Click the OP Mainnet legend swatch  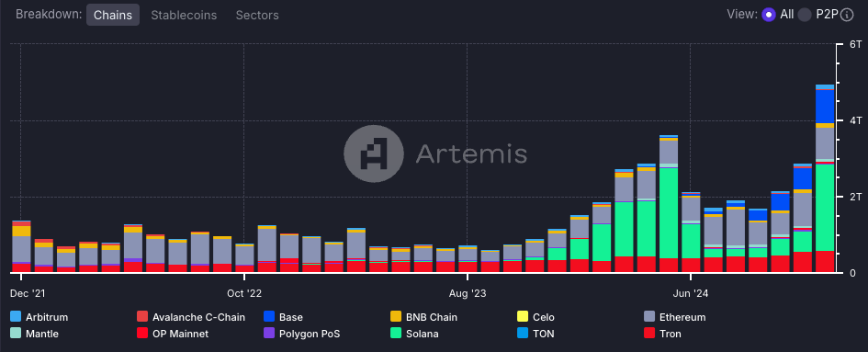click(x=142, y=334)
